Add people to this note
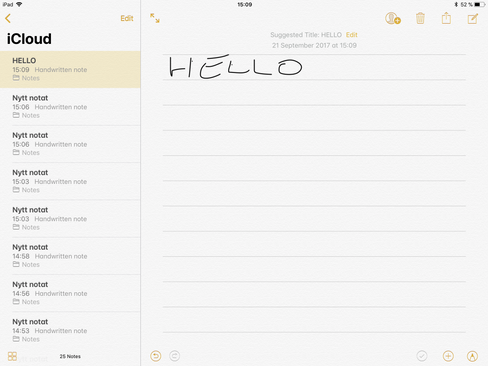This screenshot has height=366, width=488. tap(393, 18)
